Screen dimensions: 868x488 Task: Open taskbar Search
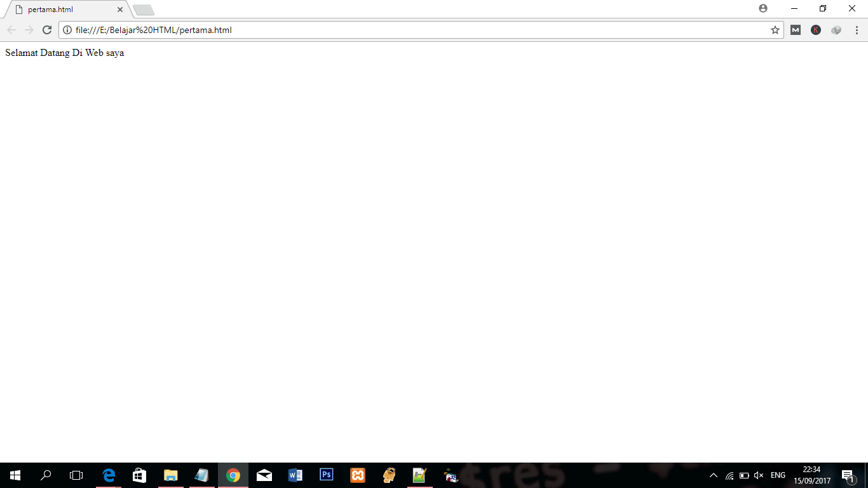[x=46, y=475]
